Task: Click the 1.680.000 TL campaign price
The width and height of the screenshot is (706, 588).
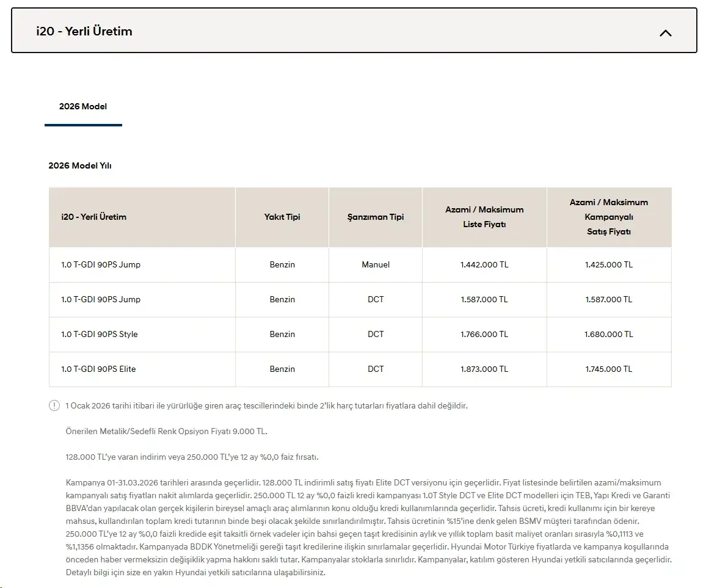Action: click(x=609, y=334)
